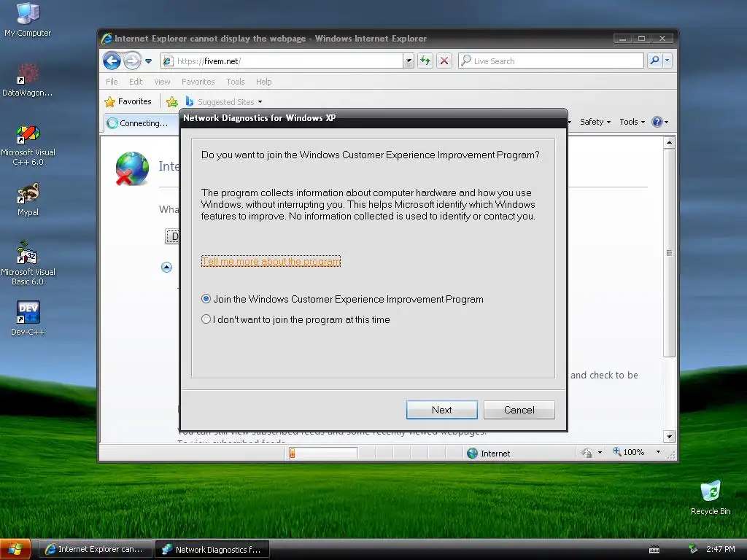Image resolution: width=747 pixels, height=560 pixels.
Task: Select the Connecting... browser tab
Action: click(x=142, y=122)
